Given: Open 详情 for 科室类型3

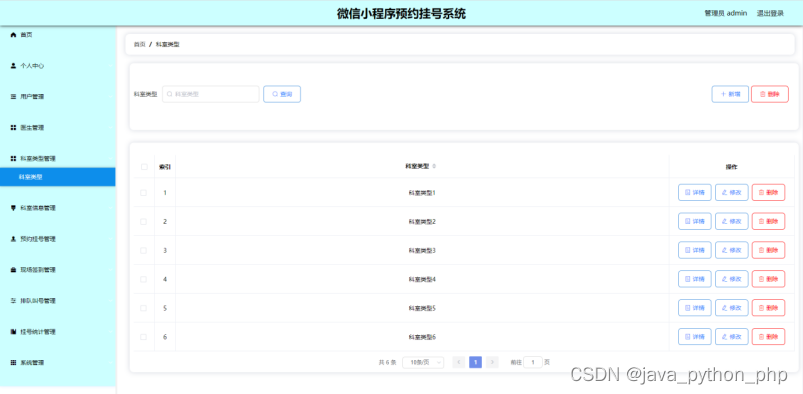Looking at the screenshot, I should click(694, 250).
